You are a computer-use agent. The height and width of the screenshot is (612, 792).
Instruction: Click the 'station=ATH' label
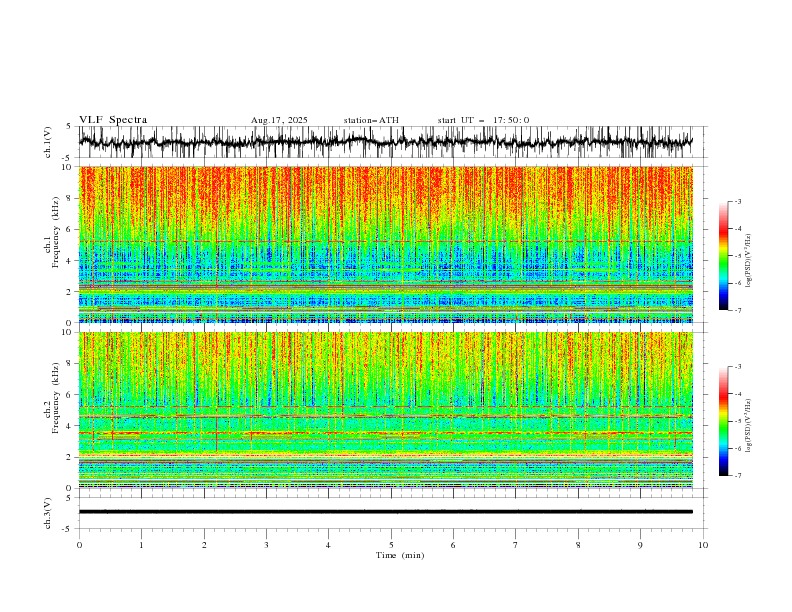point(371,120)
